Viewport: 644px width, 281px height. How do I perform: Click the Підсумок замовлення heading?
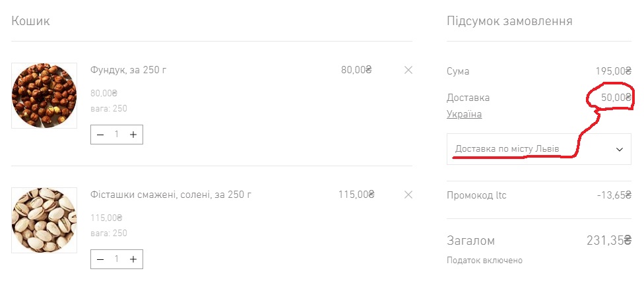point(509,21)
